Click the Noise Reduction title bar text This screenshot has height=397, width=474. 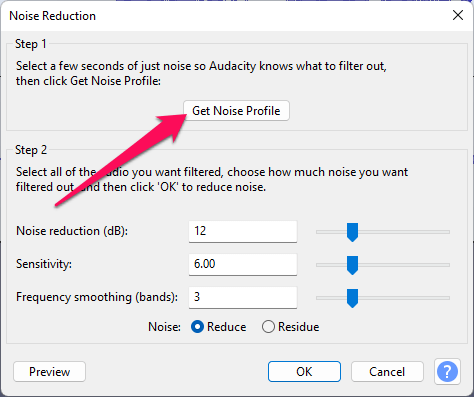[52, 16]
